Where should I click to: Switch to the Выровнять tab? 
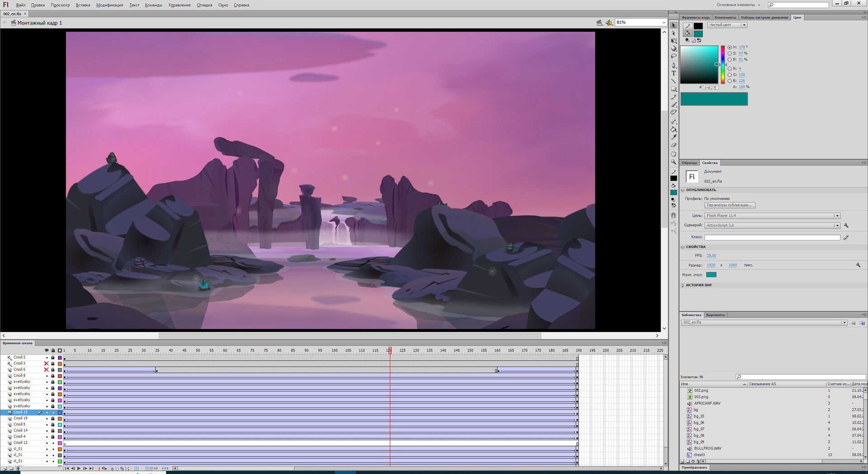[716, 315]
